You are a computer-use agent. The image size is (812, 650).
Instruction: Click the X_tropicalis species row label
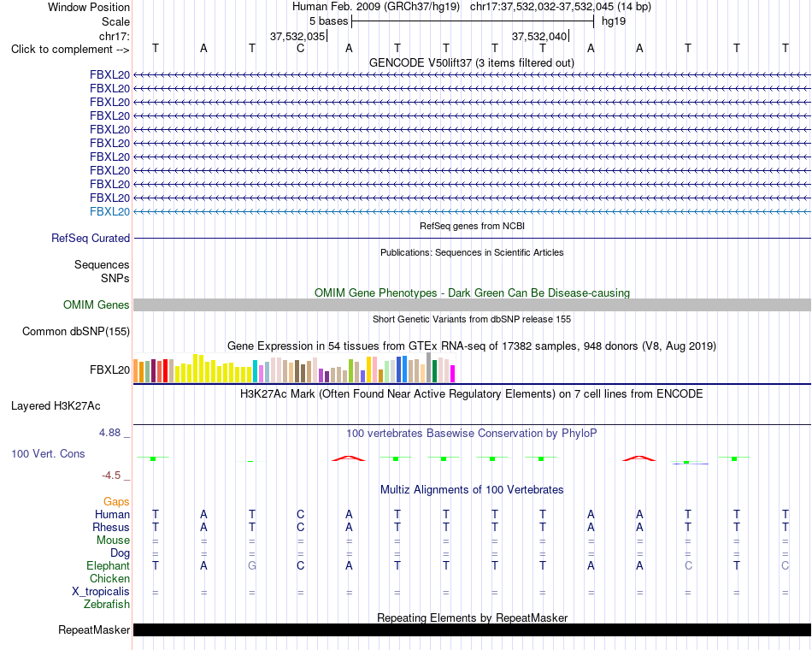point(101,592)
